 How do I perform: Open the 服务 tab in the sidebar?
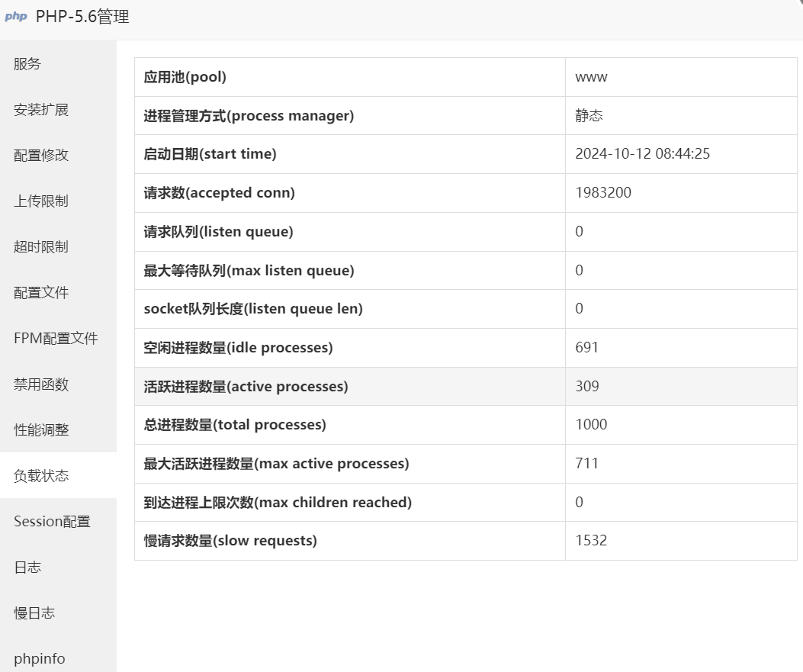click(x=58, y=63)
